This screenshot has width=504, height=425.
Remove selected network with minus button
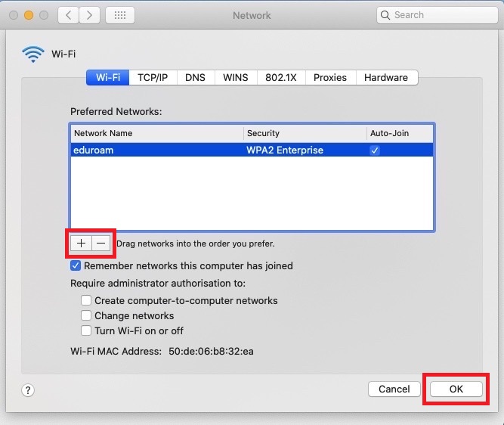[x=101, y=244]
